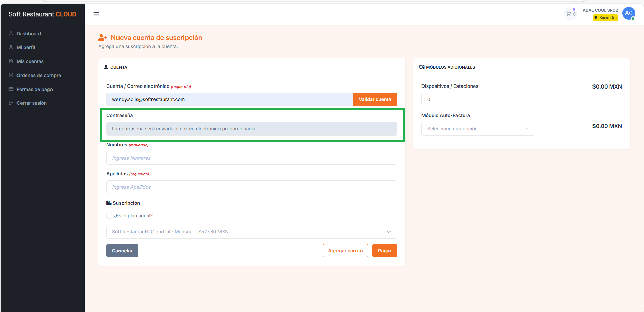This screenshot has width=644, height=312.
Task: Select Cerrar sesión in sidebar
Action: [32, 103]
